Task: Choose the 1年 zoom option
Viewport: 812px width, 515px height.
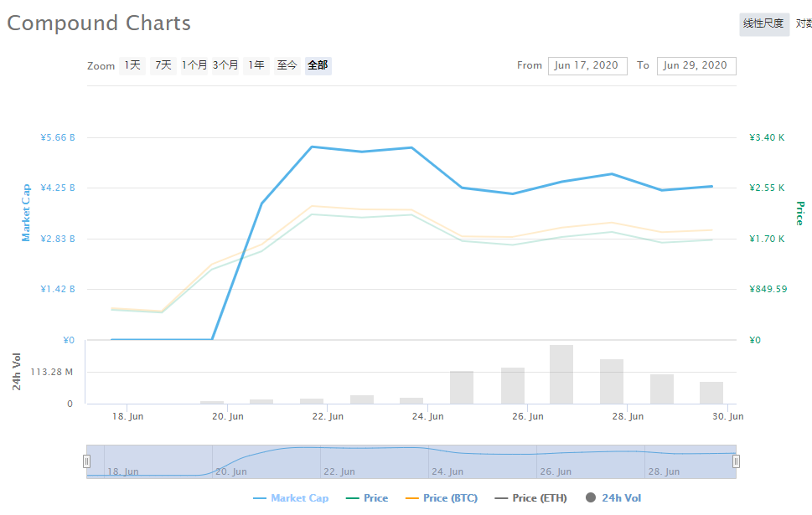Action: pyautogui.click(x=256, y=65)
